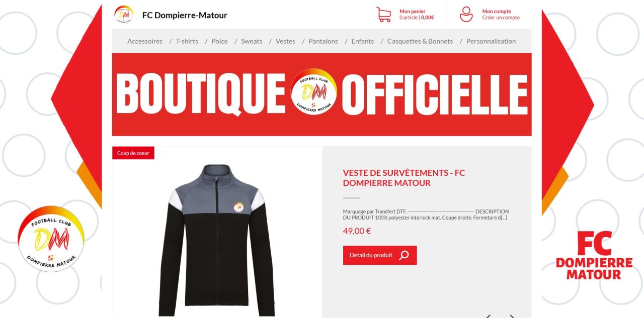644x318 pixels.
Task: Click the round club logo in the banner
Action: (313, 91)
